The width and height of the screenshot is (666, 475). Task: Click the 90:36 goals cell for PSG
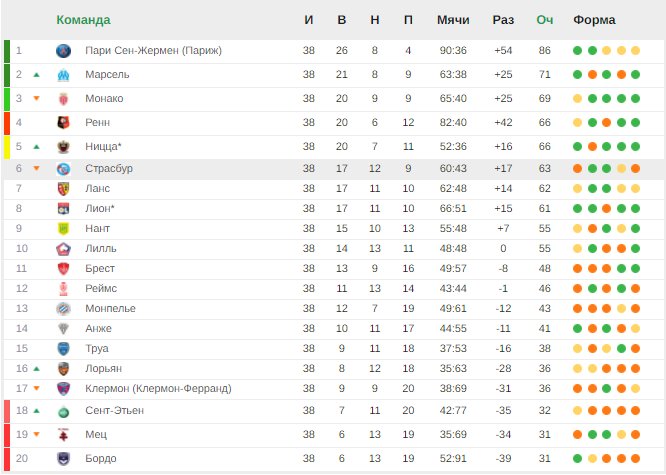[x=453, y=50]
